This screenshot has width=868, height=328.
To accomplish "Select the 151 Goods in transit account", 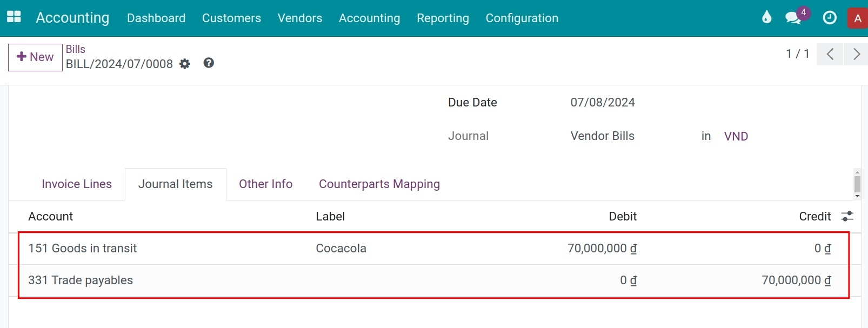I will [83, 249].
